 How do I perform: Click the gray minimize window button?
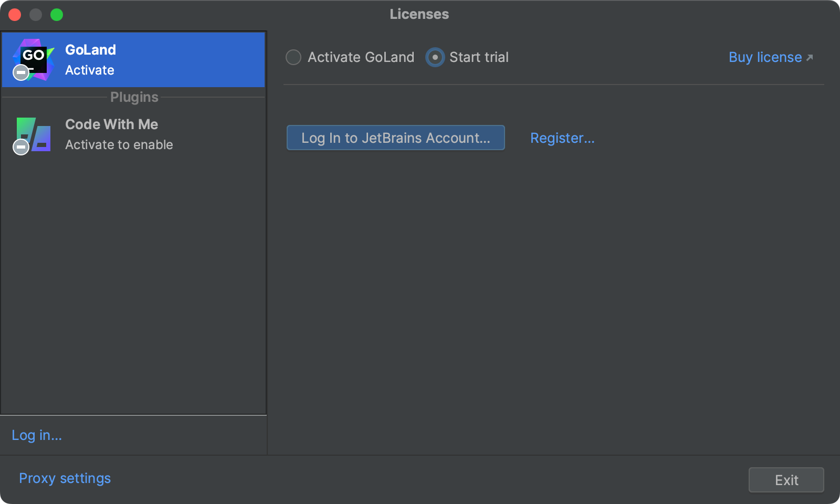[x=36, y=15]
